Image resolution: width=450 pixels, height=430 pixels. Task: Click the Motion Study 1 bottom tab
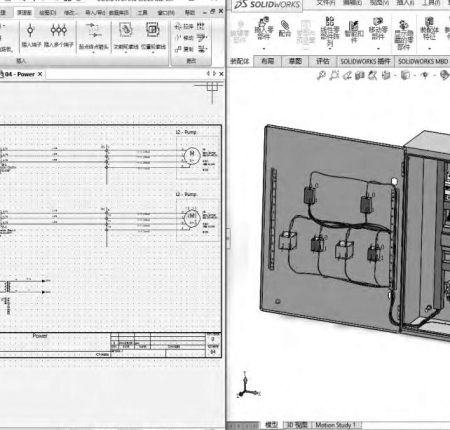335,425
